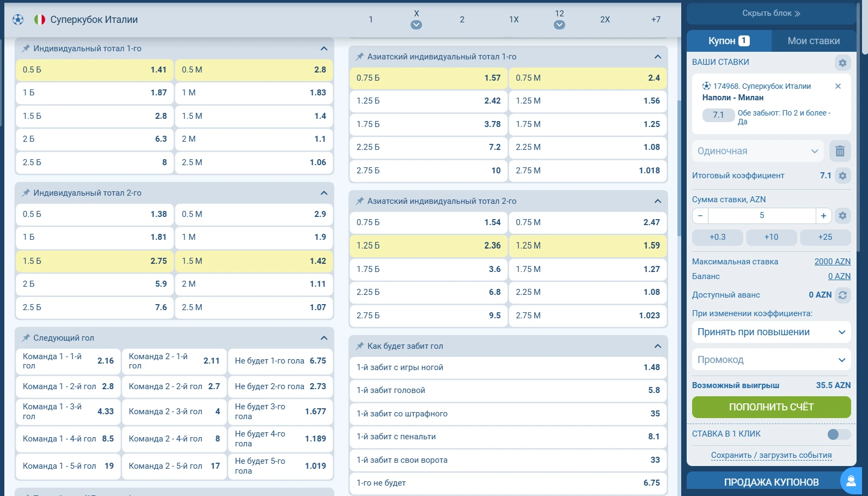
Task: Click the ПОПОЛНИТЬ СЧЁТ button
Action: 771,407
